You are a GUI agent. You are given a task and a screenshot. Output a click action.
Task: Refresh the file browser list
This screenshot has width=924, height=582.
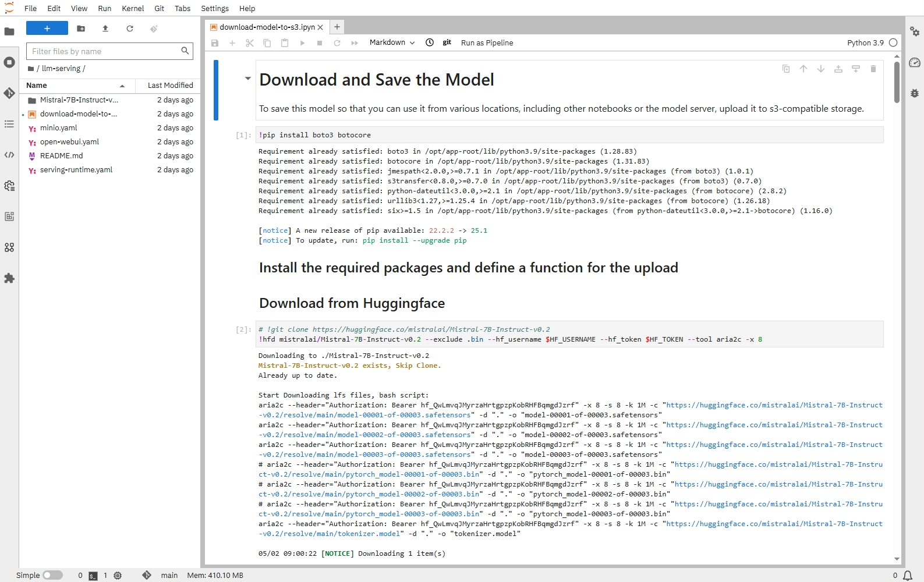130,29
